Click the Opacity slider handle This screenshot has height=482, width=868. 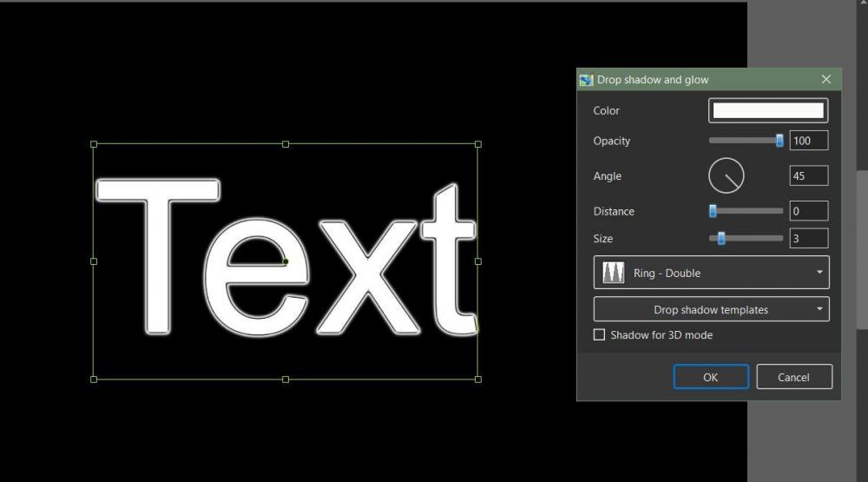coord(779,141)
